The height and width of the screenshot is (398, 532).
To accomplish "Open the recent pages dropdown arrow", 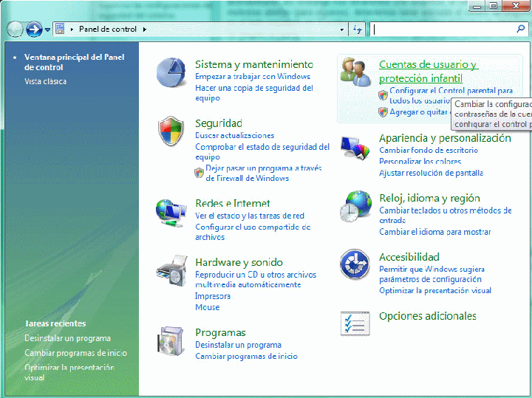I will point(47,30).
